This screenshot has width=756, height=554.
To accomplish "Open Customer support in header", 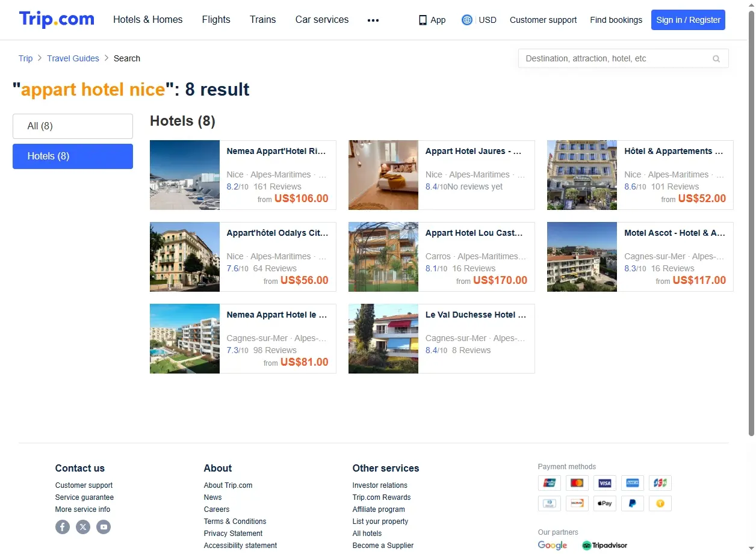I will point(543,20).
